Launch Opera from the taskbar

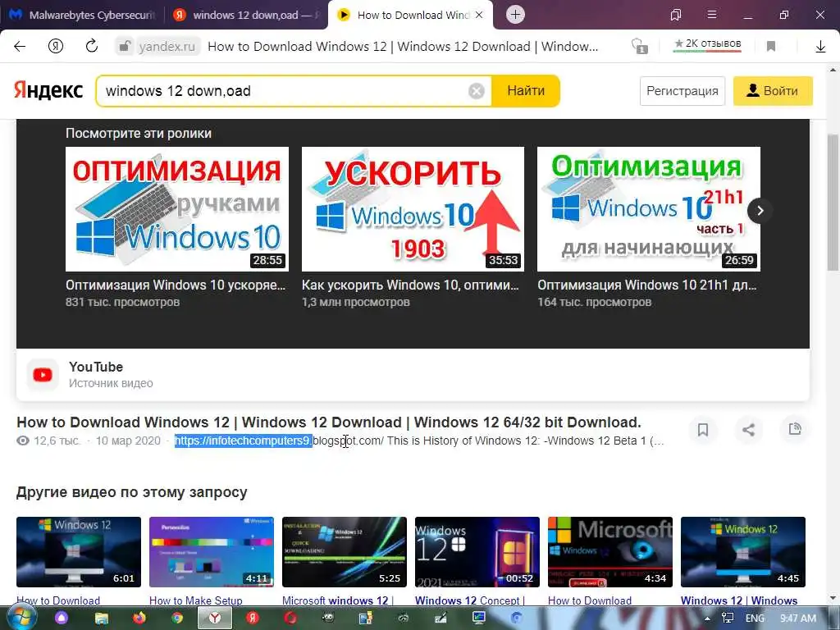click(x=290, y=619)
